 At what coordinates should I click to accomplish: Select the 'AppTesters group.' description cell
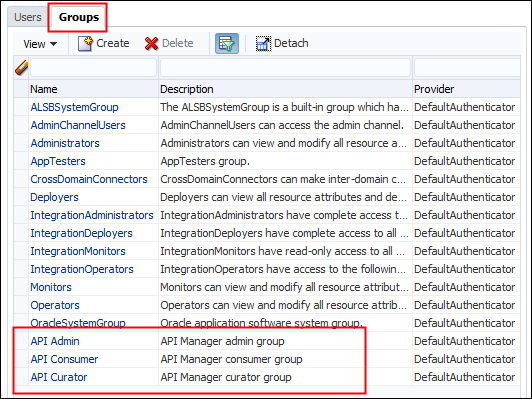(x=205, y=161)
